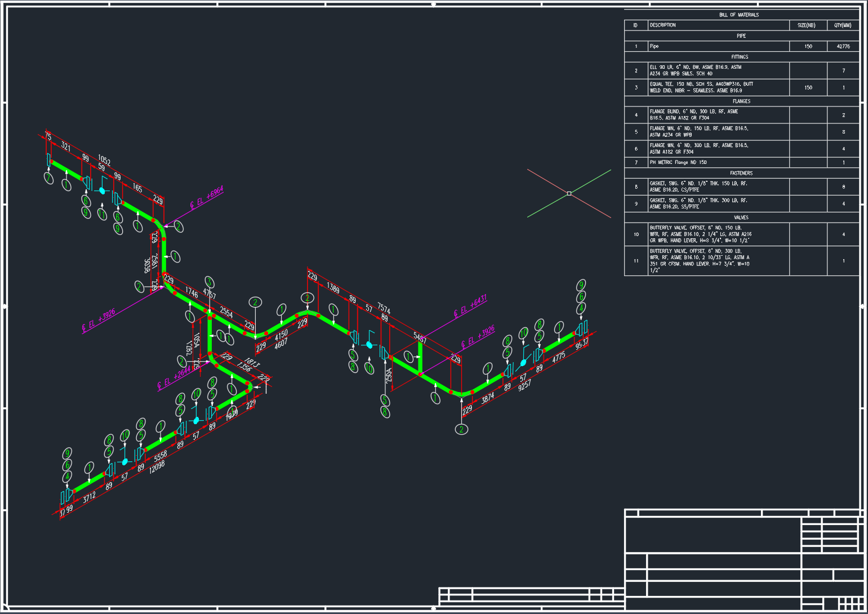Click the "DESCRIPTION" column header

tap(662, 25)
